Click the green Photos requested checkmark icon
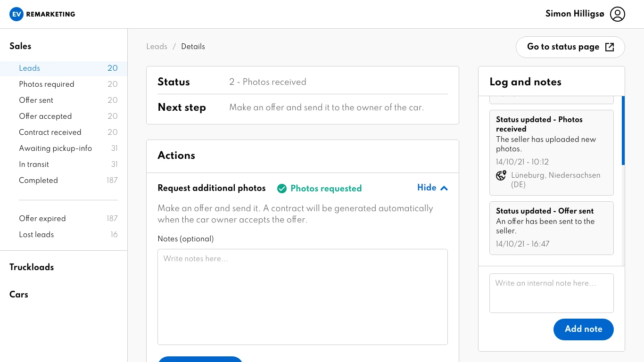This screenshot has height=362, width=644. [x=282, y=189]
